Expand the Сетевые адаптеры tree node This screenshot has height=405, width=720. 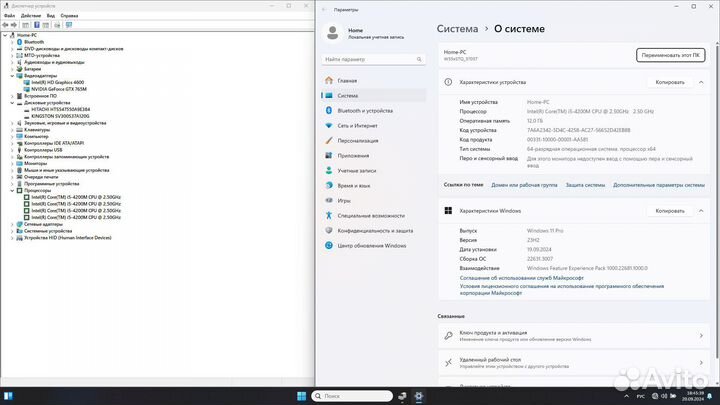click(x=12, y=224)
